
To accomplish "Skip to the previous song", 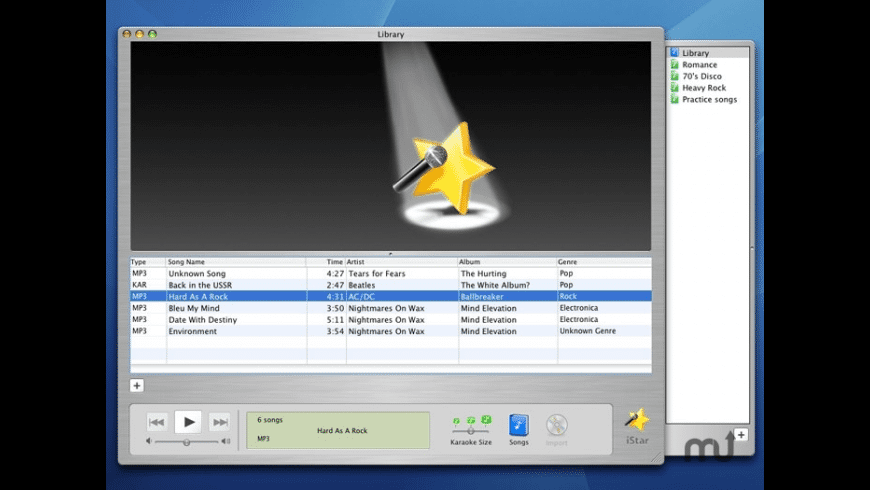I will [x=157, y=422].
